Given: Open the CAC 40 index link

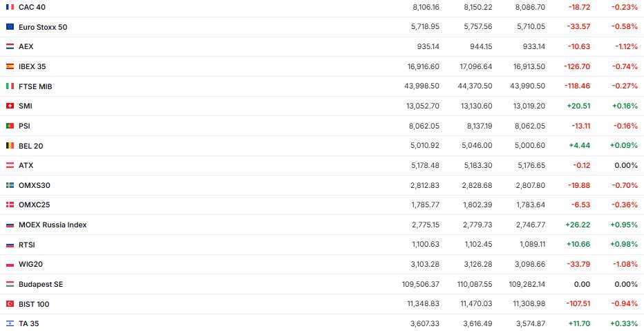Looking at the screenshot, I should coord(31,7).
